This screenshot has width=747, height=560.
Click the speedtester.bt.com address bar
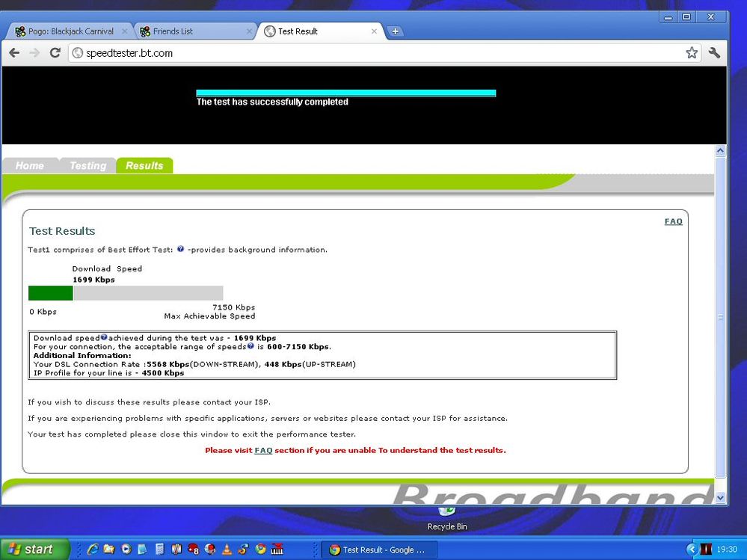click(376, 53)
